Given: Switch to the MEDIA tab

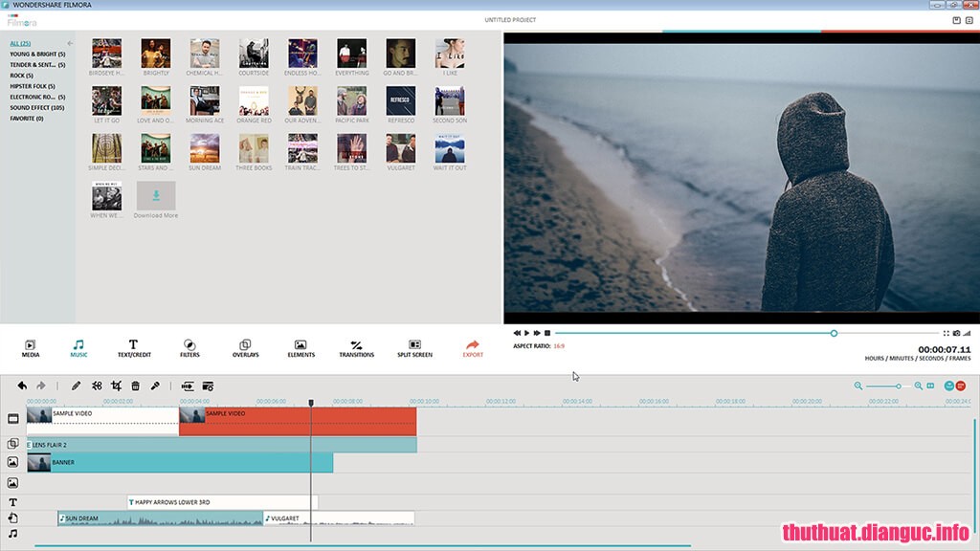Looking at the screenshot, I should pyautogui.click(x=30, y=346).
